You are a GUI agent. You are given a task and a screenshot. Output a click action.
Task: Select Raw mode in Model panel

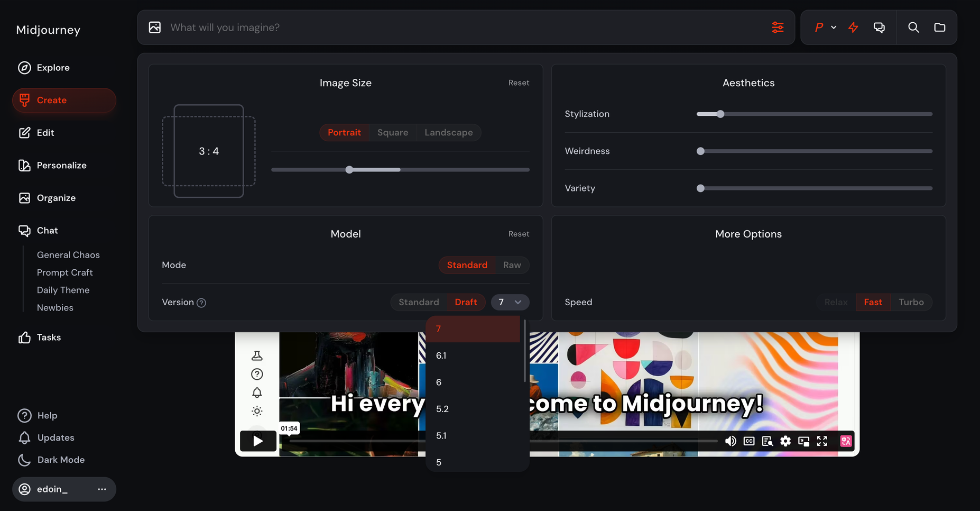tap(512, 265)
